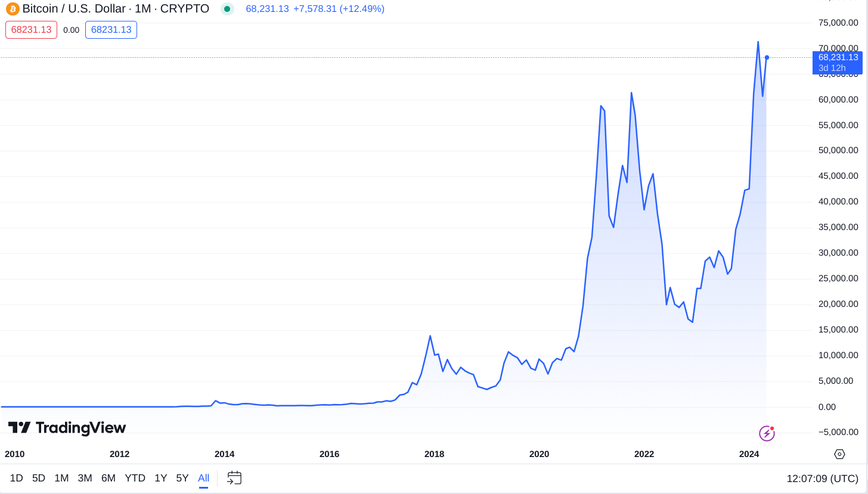Click the 60,000.00 price axis label
Image resolution: width=868 pixels, height=494 pixels.
838,100
